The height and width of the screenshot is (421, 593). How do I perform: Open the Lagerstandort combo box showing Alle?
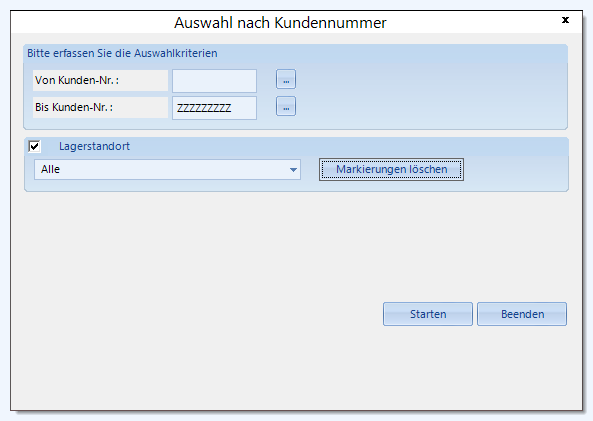(x=168, y=169)
